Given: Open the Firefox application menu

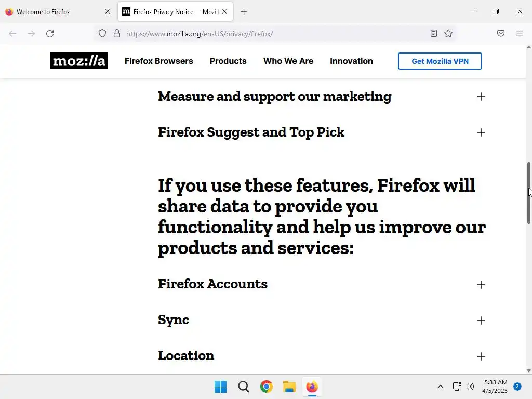Looking at the screenshot, I should coord(520,33).
